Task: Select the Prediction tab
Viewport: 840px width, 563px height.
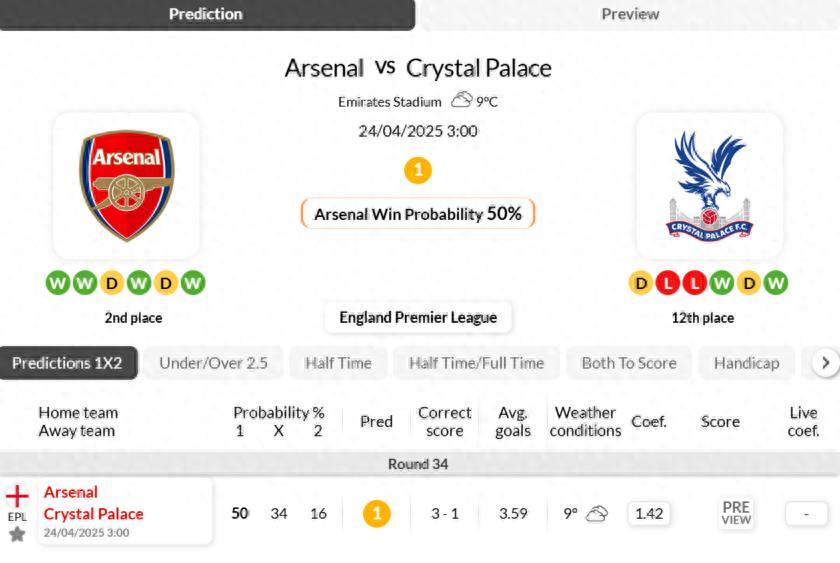Action: pyautogui.click(x=206, y=14)
